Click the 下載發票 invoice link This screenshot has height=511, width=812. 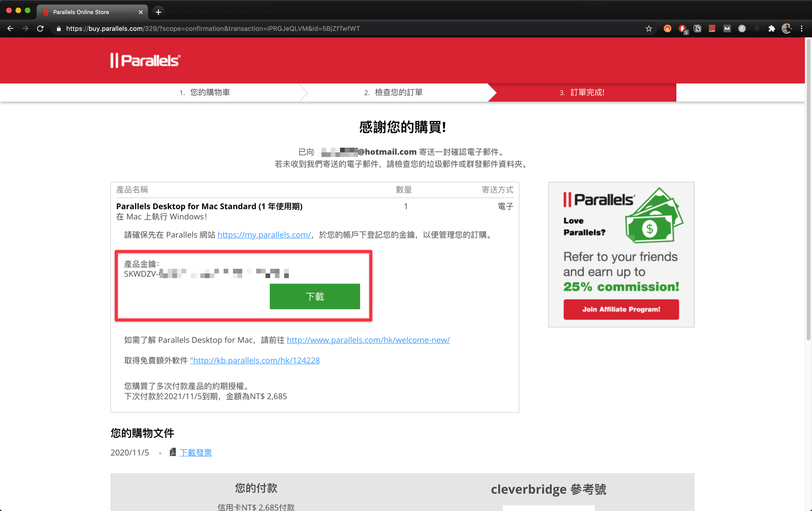(x=196, y=452)
